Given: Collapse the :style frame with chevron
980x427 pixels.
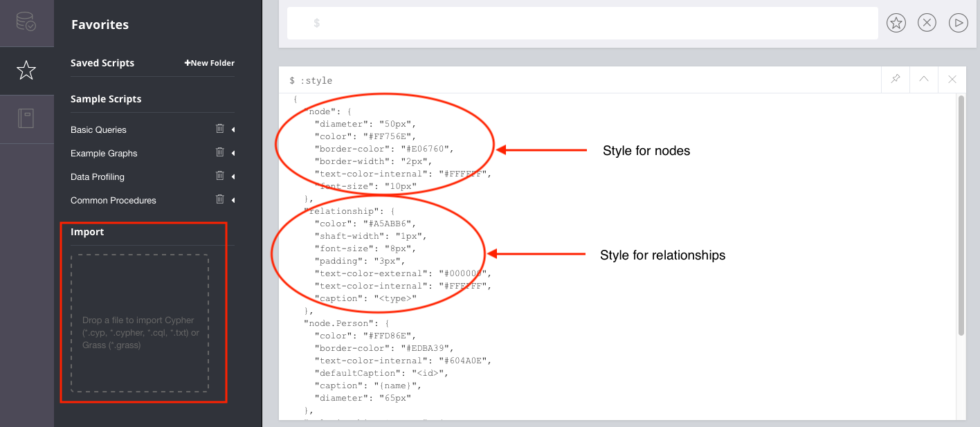Looking at the screenshot, I should [x=924, y=80].
